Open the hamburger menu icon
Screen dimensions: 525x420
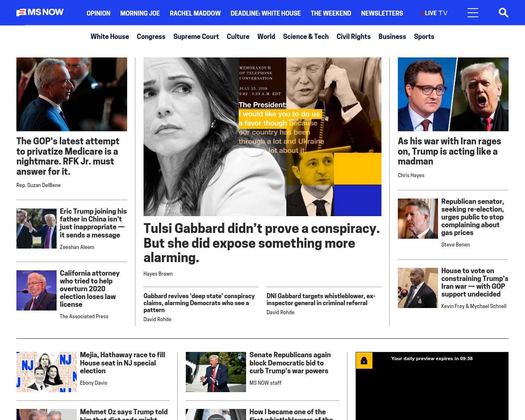pyautogui.click(x=472, y=13)
